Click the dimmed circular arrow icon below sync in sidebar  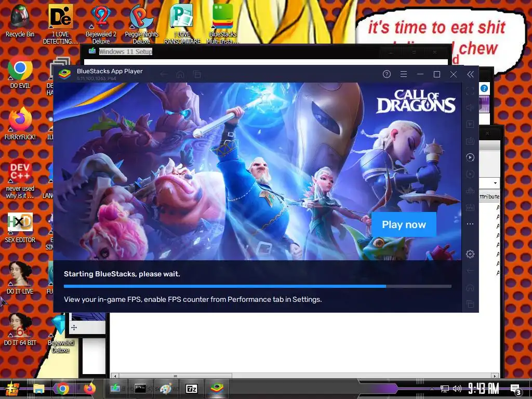click(x=470, y=174)
